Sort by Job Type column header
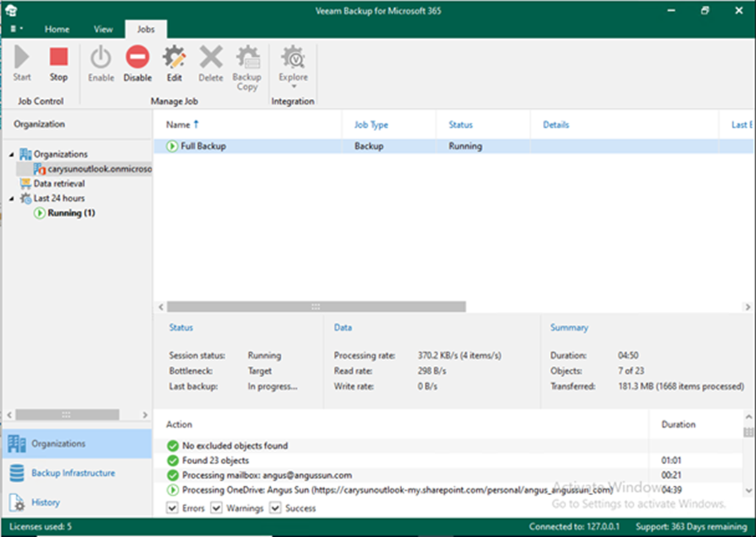The width and height of the screenshot is (756, 537). [x=388, y=125]
